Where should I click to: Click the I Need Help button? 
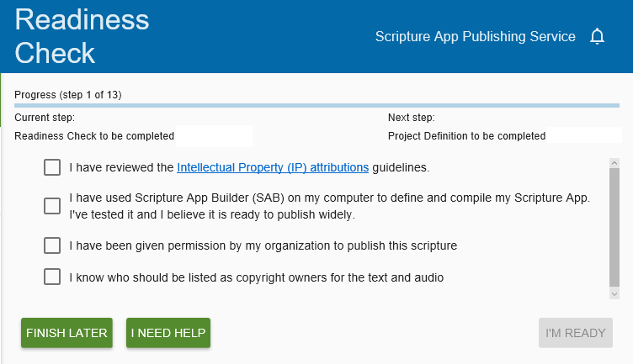(168, 333)
